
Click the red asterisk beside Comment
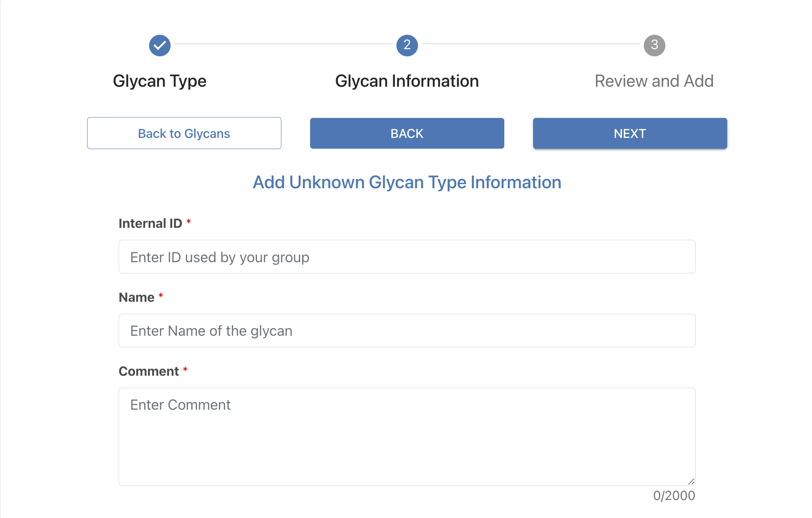tap(185, 369)
